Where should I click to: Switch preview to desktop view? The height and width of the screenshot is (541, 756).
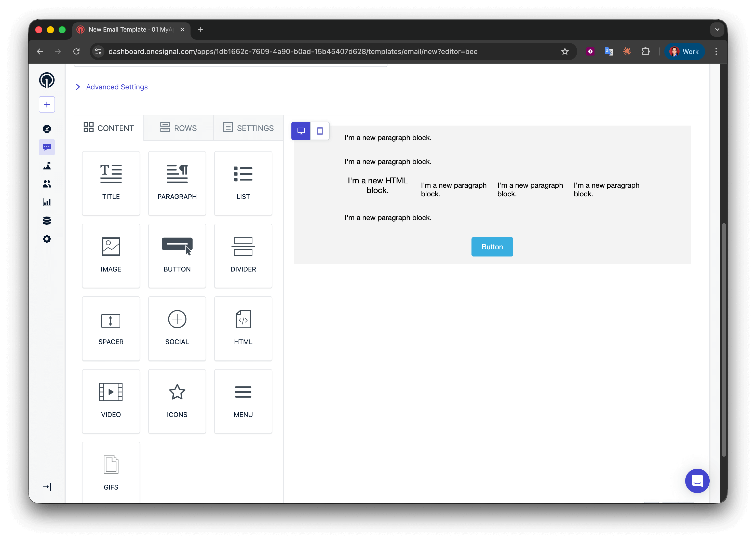tap(301, 131)
